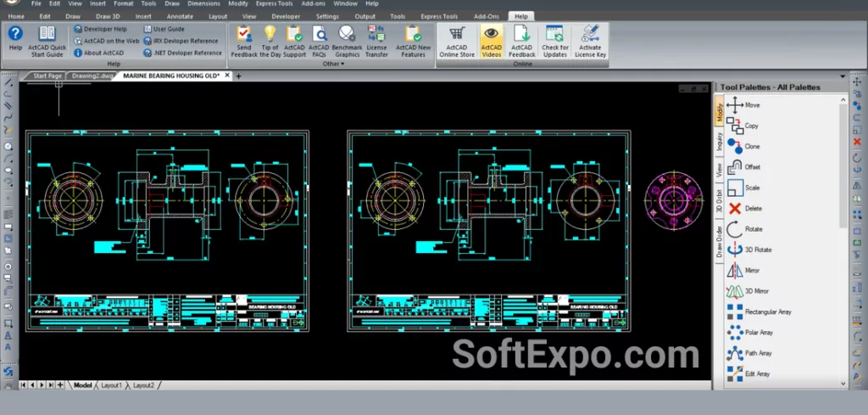This screenshot has height=415, width=868.
Task: Open the Benchmark Graphics tool
Action: pyautogui.click(x=347, y=41)
